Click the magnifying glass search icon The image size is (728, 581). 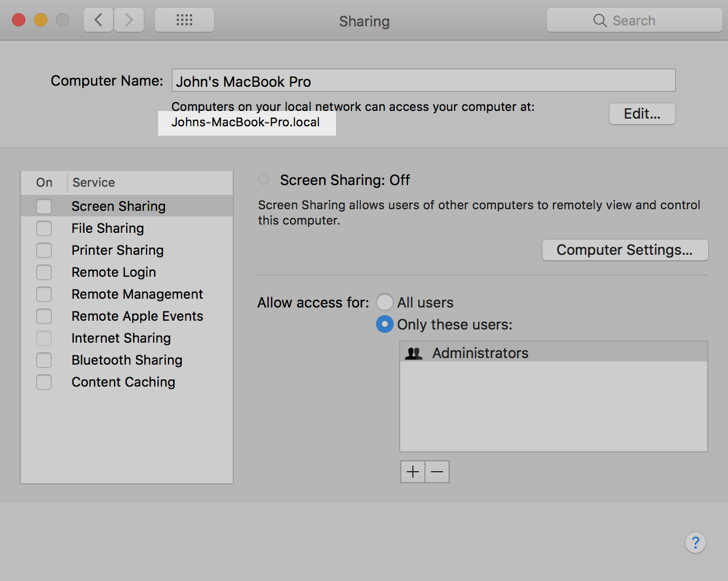pos(600,21)
